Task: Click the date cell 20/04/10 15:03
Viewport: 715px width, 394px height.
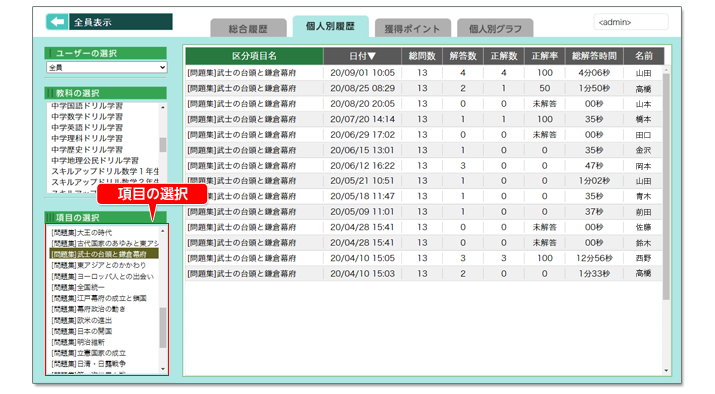Action: tap(363, 274)
